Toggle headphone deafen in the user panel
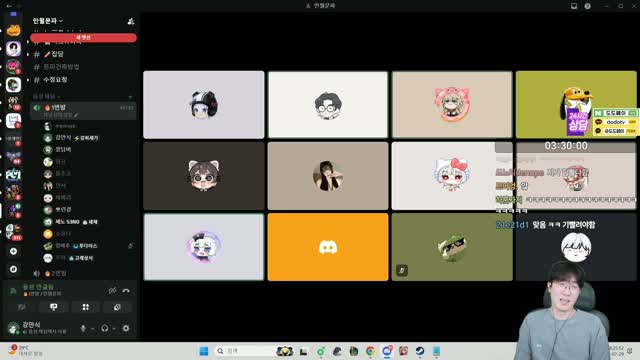Viewport: 640px width, 360px height. pyautogui.click(x=104, y=328)
